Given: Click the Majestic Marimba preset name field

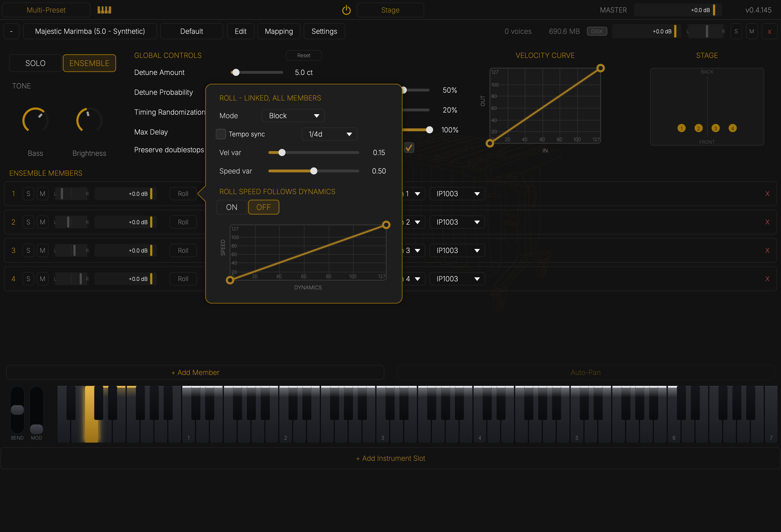Looking at the screenshot, I should click(90, 31).
